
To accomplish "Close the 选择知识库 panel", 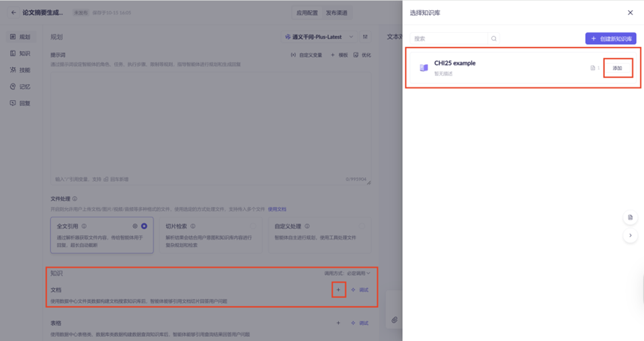I will tap(630, 13).
